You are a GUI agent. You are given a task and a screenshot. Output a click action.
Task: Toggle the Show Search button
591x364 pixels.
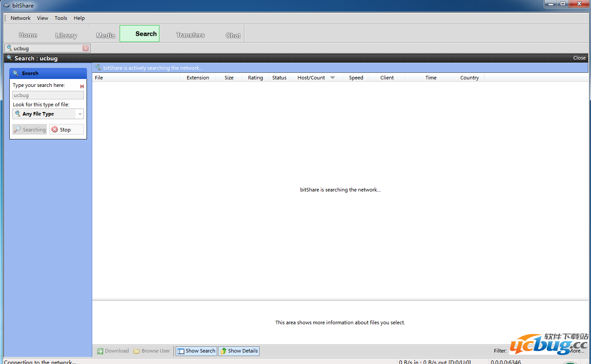pyautogui.click(x=196, y=351)
